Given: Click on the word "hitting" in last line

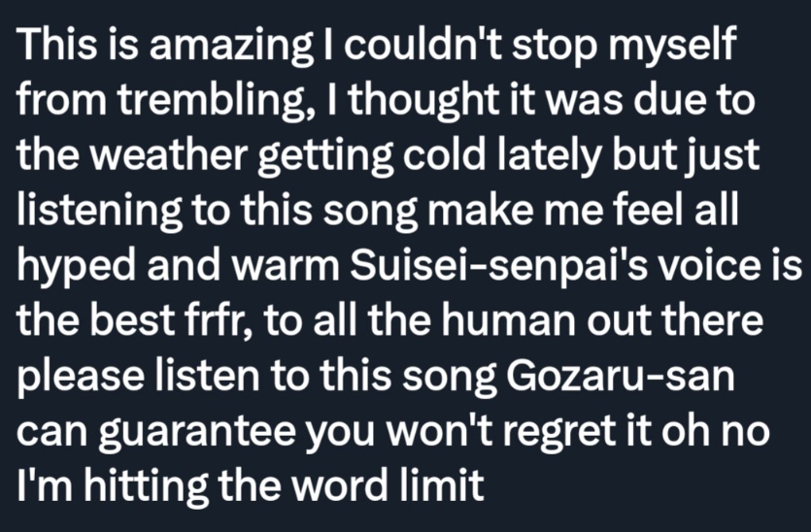Looking at the screenshot, I should pyautogui.click(x=146, y=489).
